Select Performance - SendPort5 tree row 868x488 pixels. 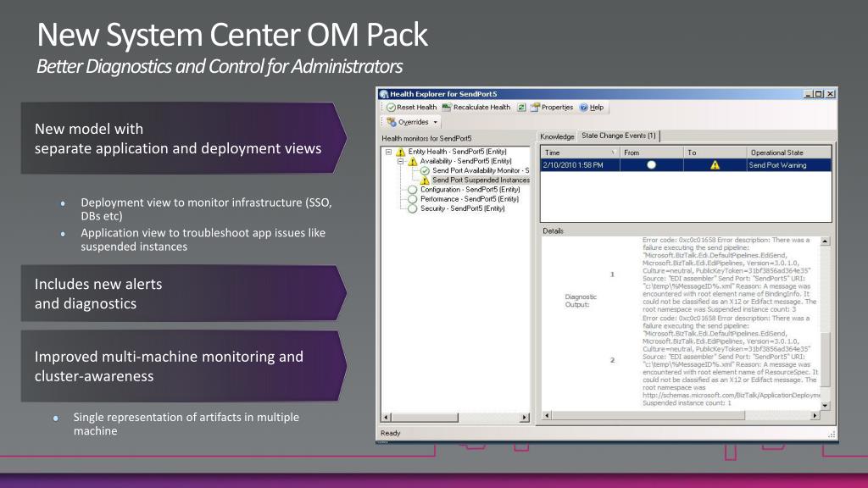(470, 198)
